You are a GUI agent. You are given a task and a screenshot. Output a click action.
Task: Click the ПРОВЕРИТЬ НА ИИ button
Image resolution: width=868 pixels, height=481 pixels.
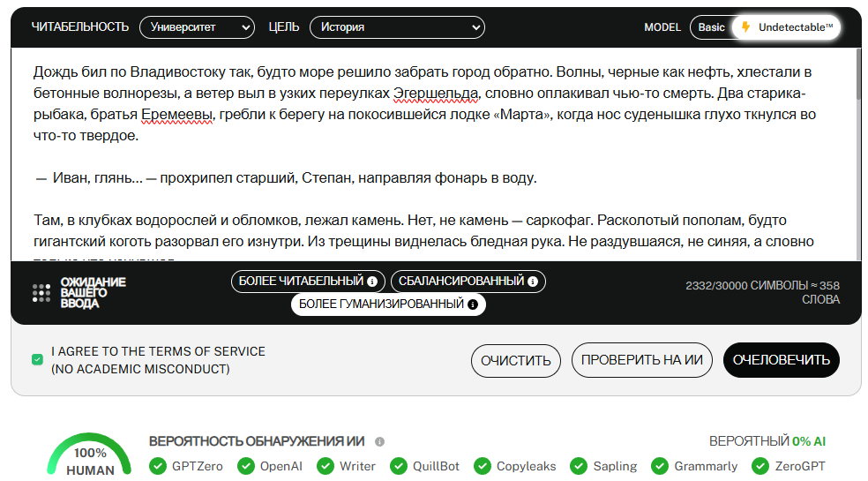pos(641,360)
